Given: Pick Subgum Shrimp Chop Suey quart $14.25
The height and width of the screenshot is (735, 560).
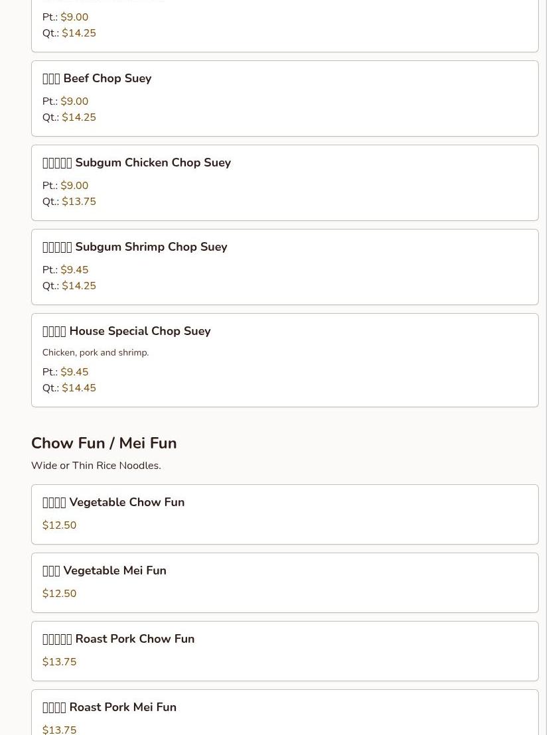Looking at the screenshot, I should pos(79,286).
